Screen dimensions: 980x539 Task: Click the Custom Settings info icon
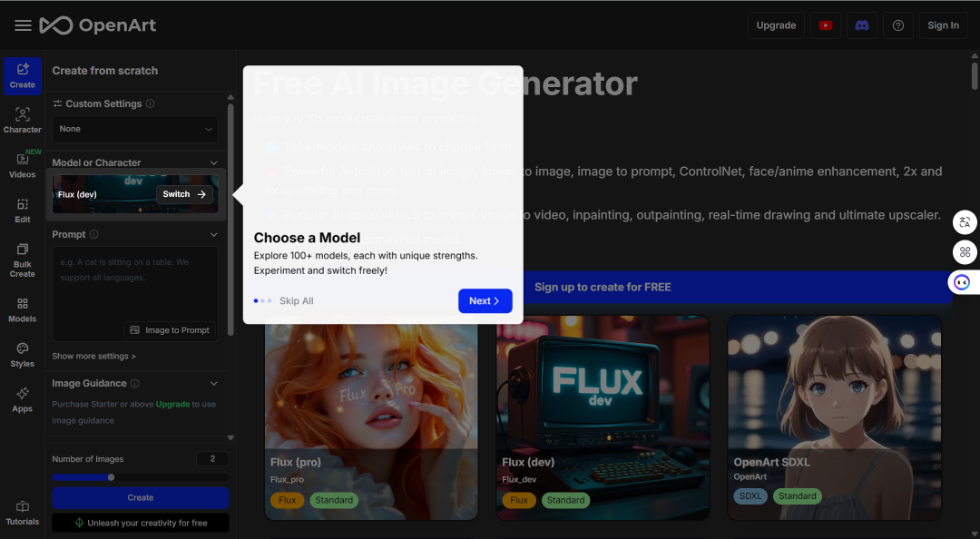point(151,103)
